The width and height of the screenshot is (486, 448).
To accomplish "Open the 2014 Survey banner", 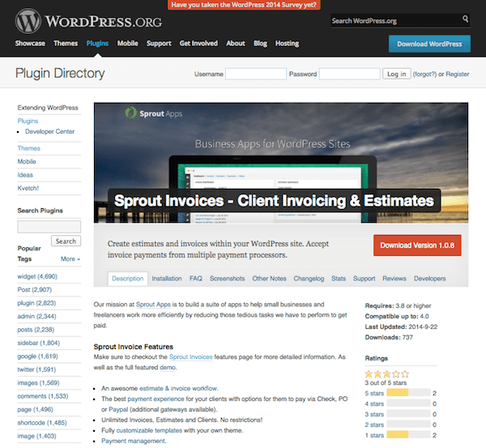I will click(x=244, y=5).
